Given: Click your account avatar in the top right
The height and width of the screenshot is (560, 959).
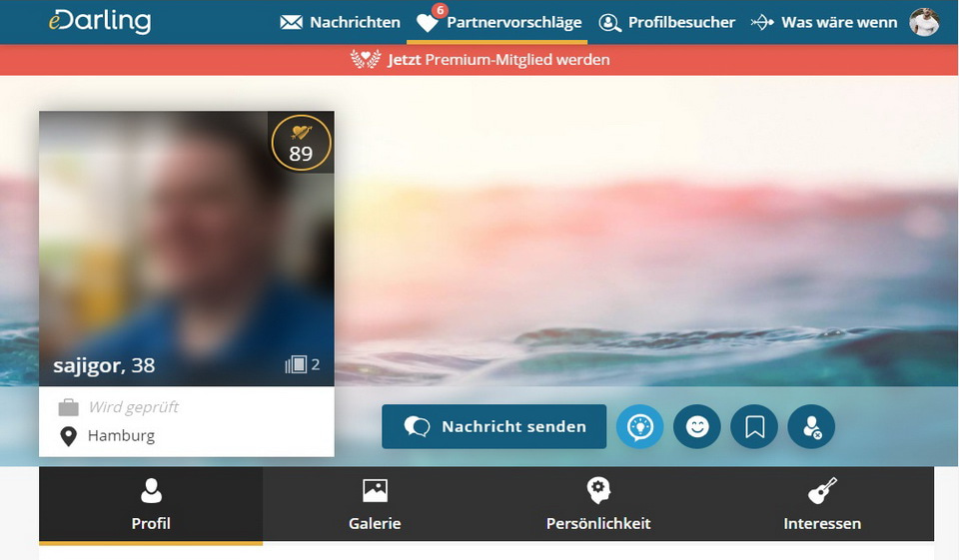Looking at the screenshot, I should point(924,22).
